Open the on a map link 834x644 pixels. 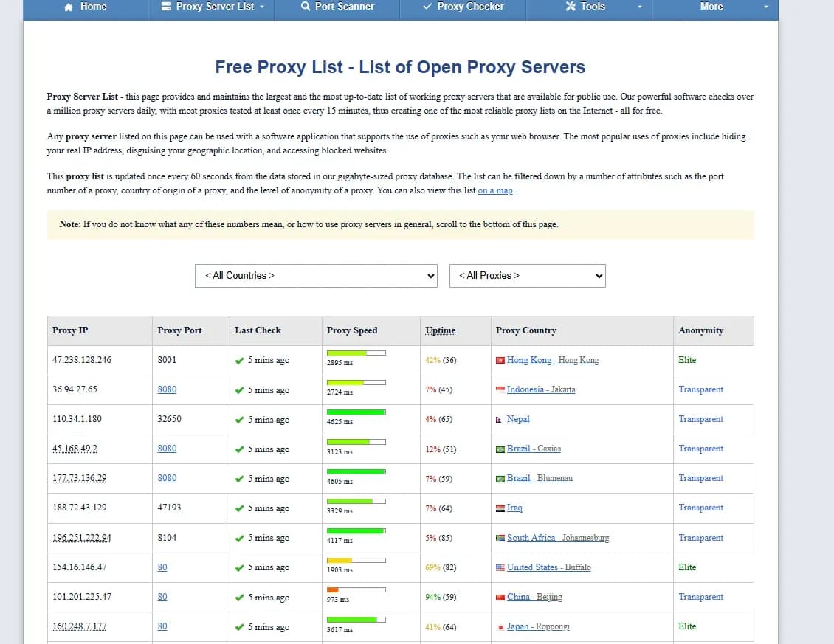[x=496, y=190]
